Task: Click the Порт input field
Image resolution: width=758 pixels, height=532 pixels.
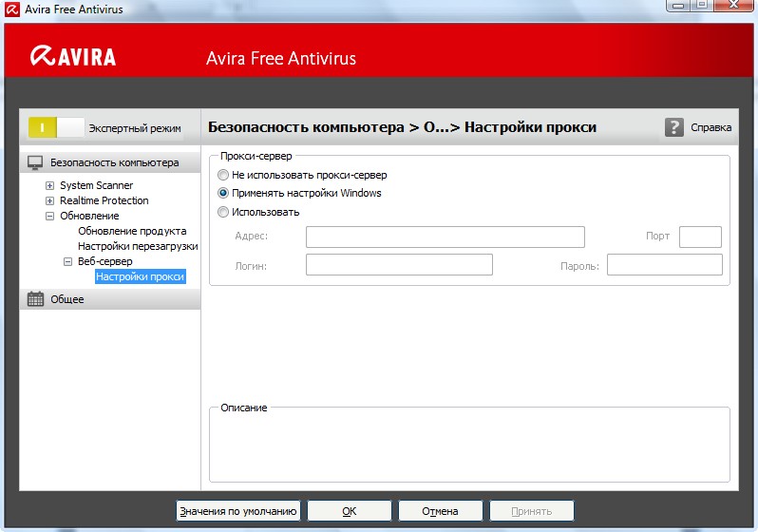Action: coord(700,237)
